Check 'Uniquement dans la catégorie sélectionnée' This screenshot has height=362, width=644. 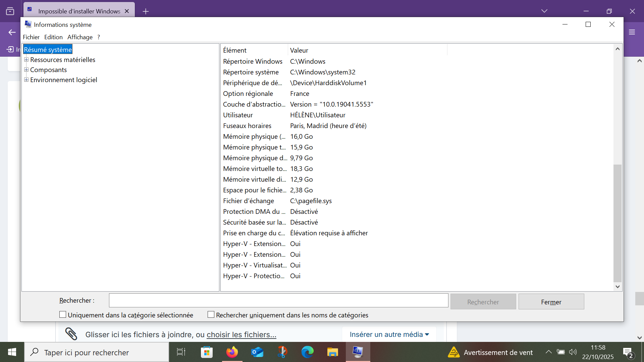tap(63, 315)
